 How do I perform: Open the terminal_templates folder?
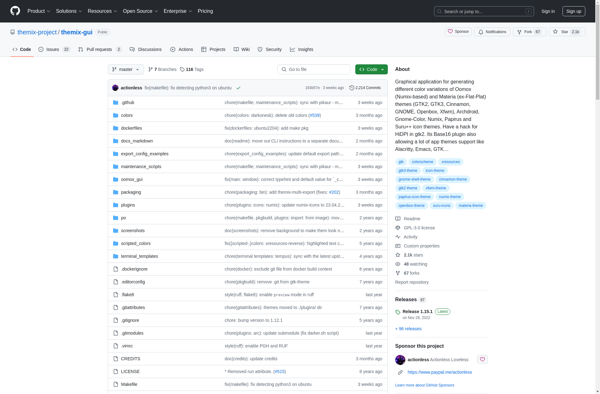(139, 256)
